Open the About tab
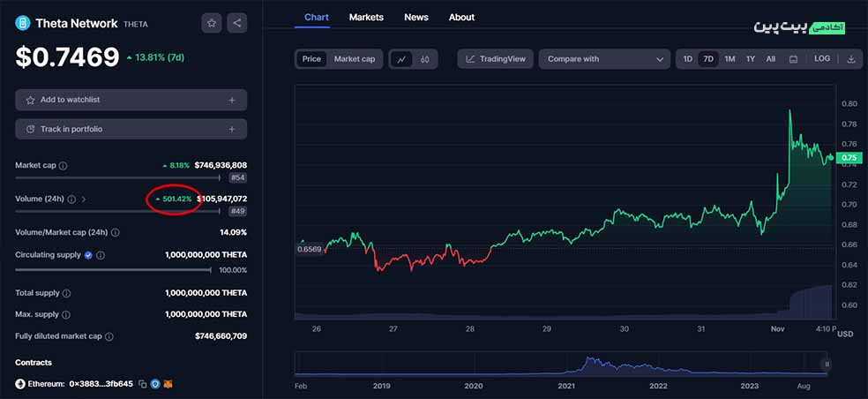The image size is (868, 399). coord(461,17)
